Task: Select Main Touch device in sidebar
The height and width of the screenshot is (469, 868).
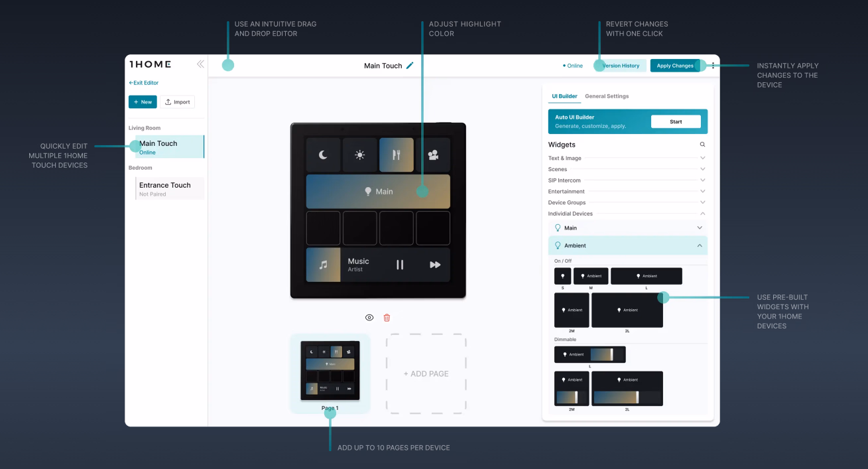Action: (x=170, y=147)
